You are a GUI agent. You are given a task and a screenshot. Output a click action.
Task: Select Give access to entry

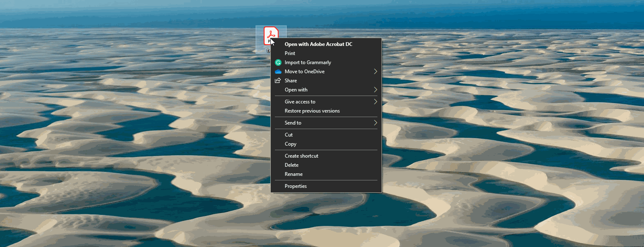click(326, 102)
